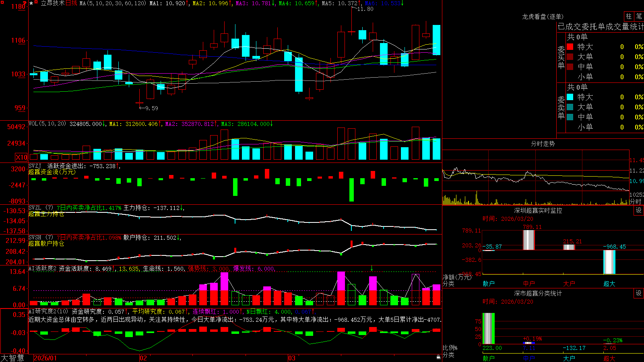Click the 主力持仓: -137.112 value

point(152,208)
